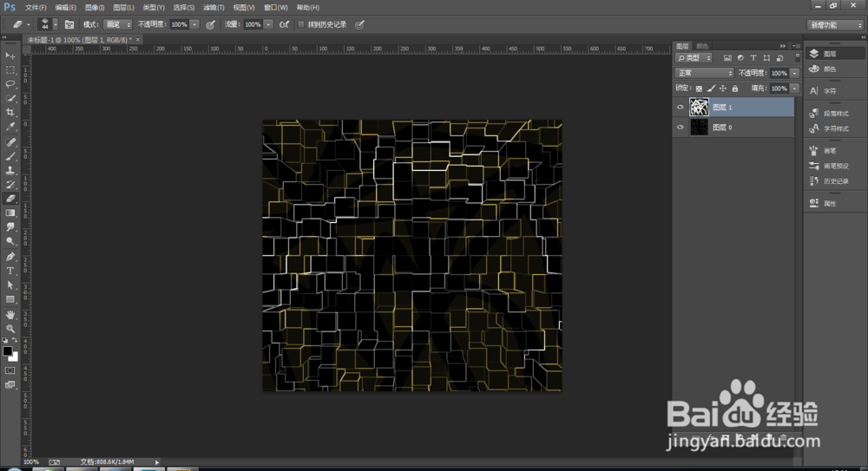This screenshot has width=868, height=471.
Task: Select 图层 0 thumbnail
Action: tap(699, 128)
